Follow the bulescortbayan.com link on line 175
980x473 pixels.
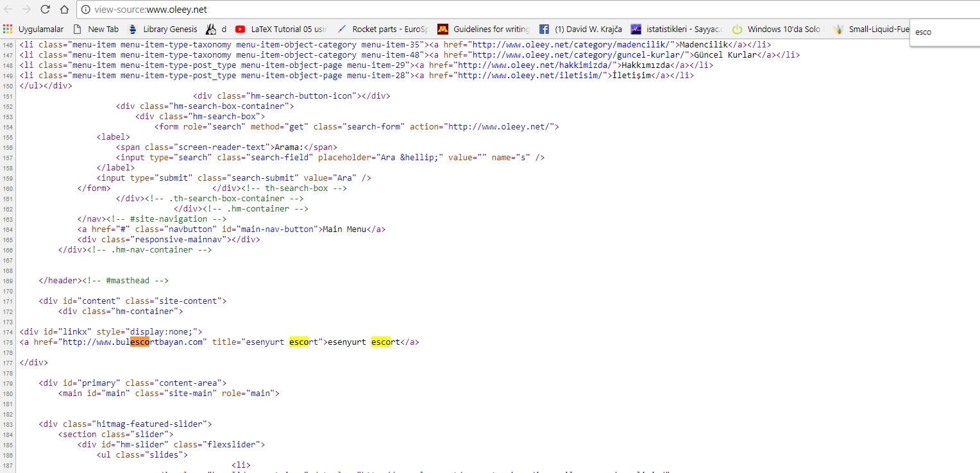[133, 342]
